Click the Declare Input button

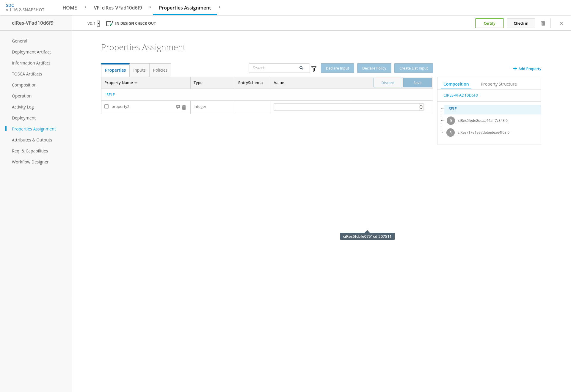click(337, 68)
